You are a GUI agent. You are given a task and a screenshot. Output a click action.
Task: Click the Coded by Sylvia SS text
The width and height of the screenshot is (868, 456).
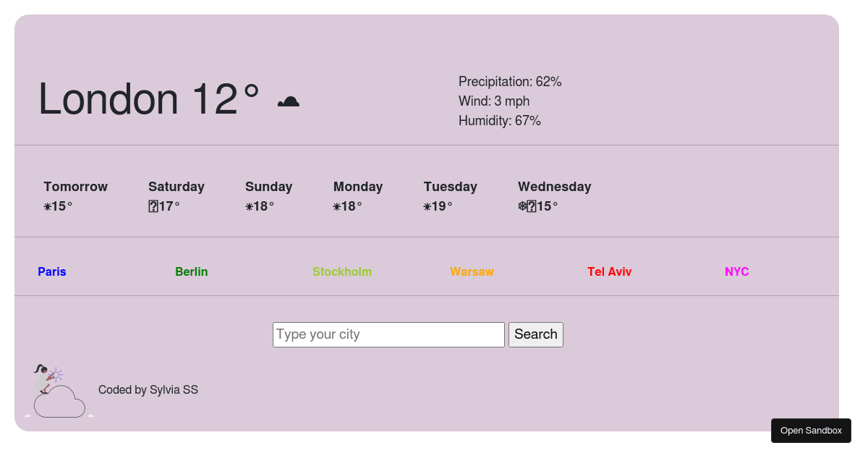coord(148,390)
